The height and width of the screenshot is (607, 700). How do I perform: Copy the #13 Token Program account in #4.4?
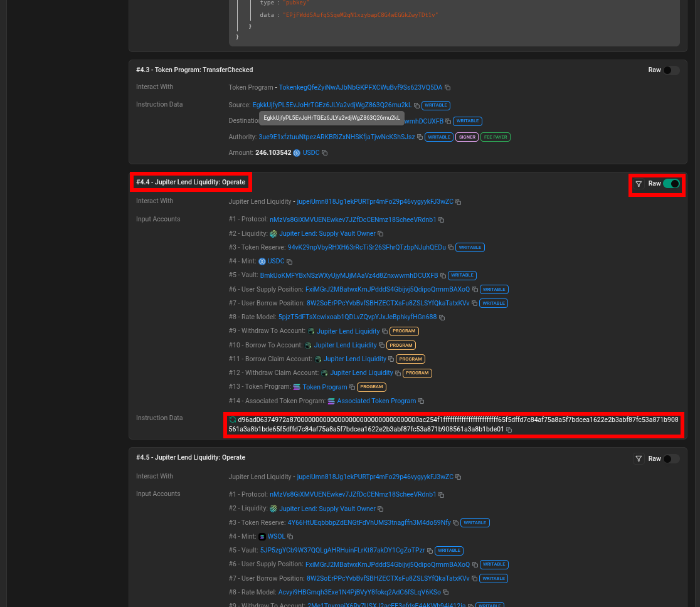(x=352, y=387)
